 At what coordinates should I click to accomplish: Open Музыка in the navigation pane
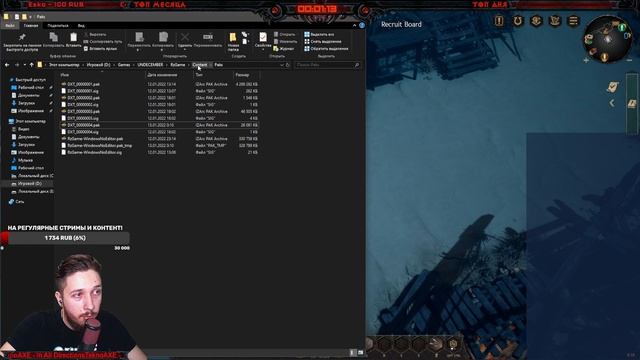[x=25, y=160]
